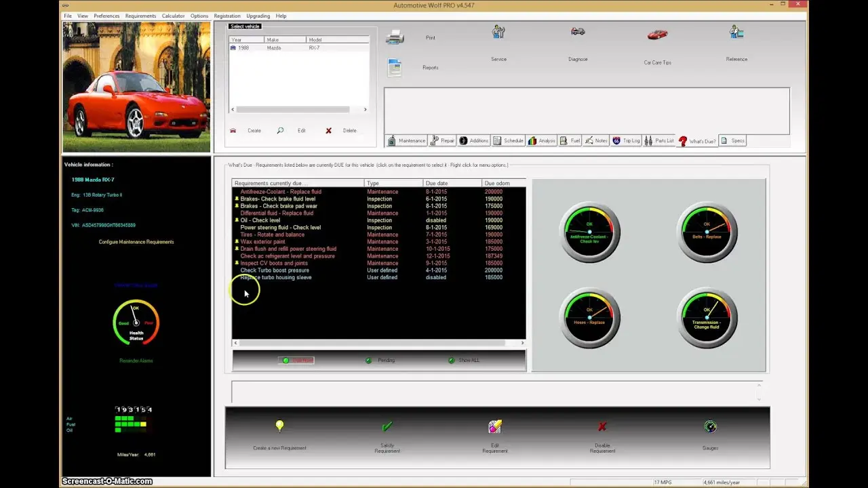Click the Health Status gauge
The height and width of the screenshot is (488, 868).
[136, 323]
